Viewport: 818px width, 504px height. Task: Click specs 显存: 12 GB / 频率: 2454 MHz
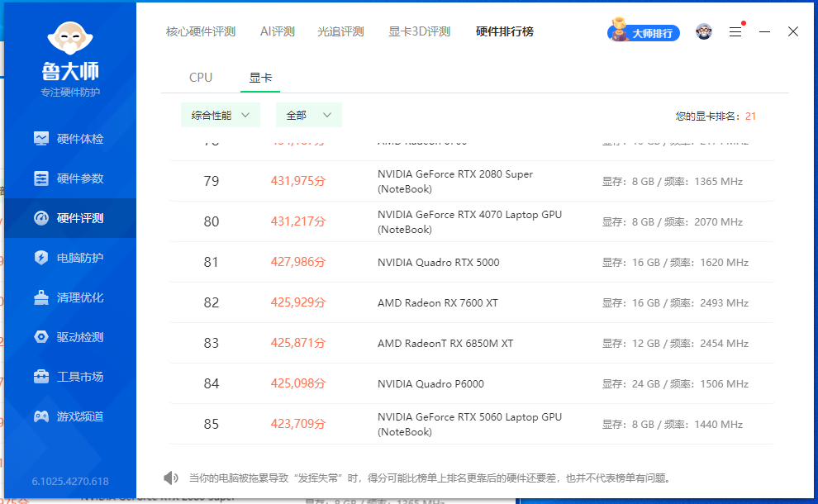tap(676, 344)
